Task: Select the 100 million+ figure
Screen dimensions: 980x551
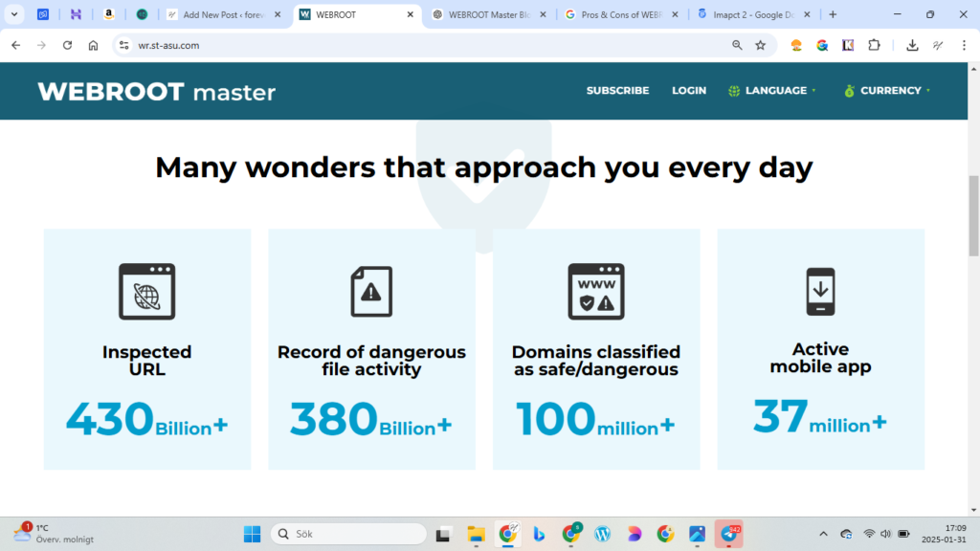Action: [595, 419]
